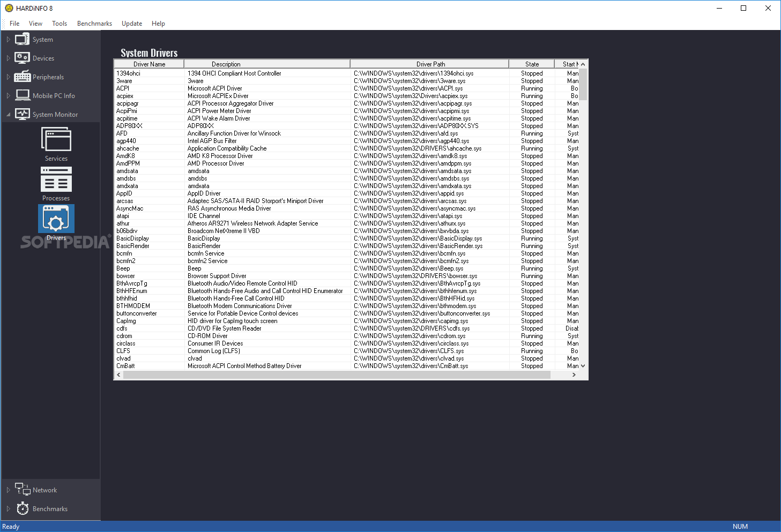781x532 pixels.
Task: Open the Help menu
Action: (158, 24)
